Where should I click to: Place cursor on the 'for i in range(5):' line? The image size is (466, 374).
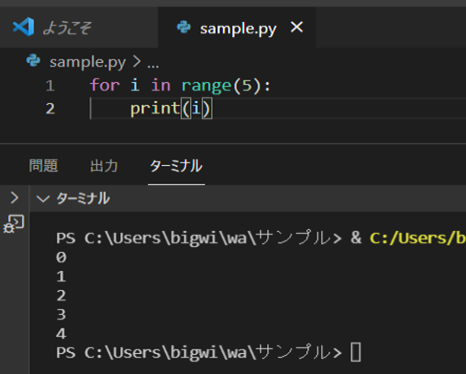click(180, 85)
